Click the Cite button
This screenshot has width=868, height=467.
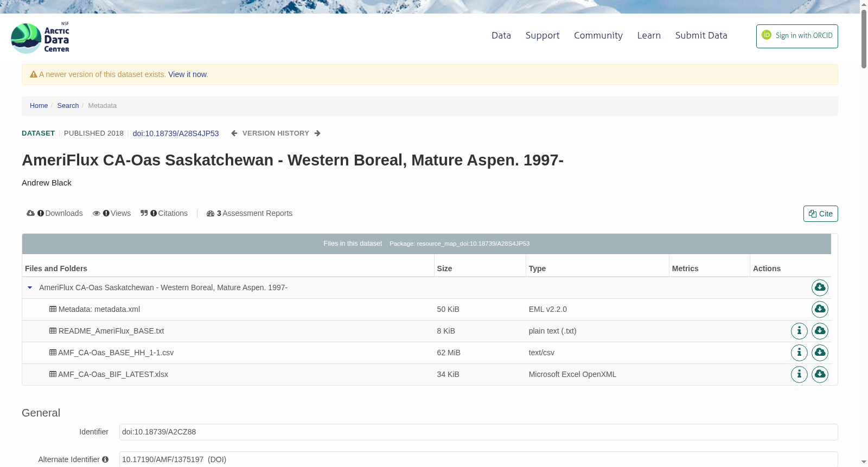[821, 214]
